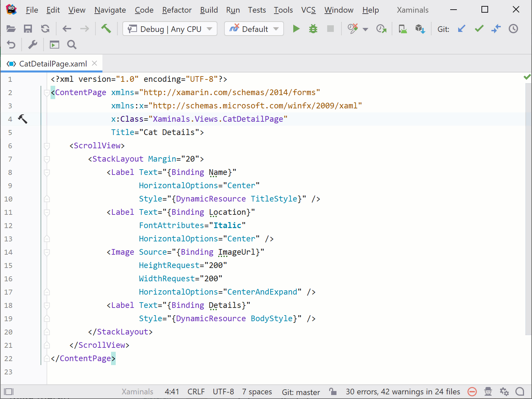This screenshot has width=532, height=399.
Task: Build solution with hammer icon
Action: 106,29
